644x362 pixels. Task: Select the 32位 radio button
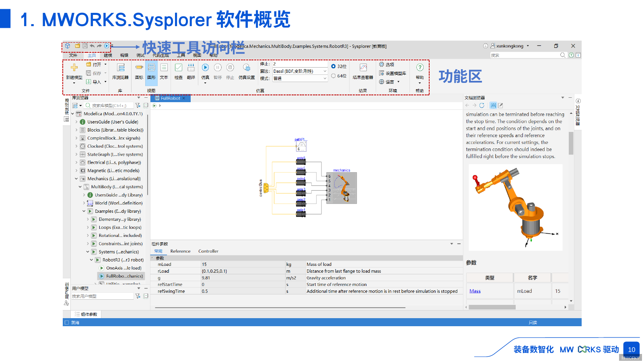(333, 66)
